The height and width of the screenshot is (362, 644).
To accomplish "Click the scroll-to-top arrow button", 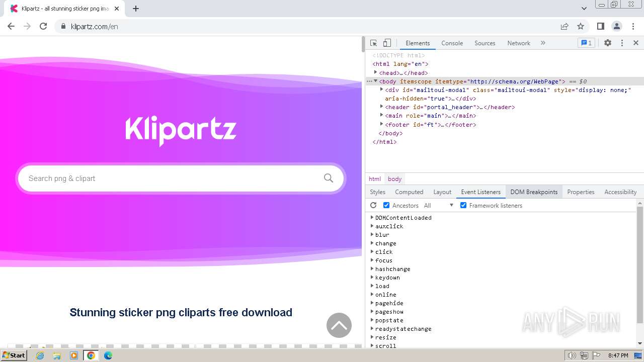I will [x=339, y=325].
